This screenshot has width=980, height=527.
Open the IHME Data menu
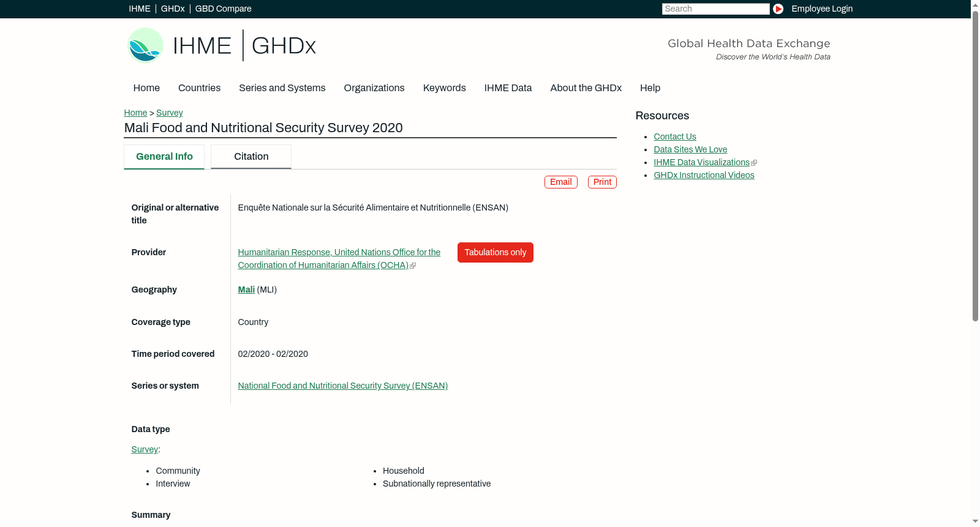pos(508,88)
